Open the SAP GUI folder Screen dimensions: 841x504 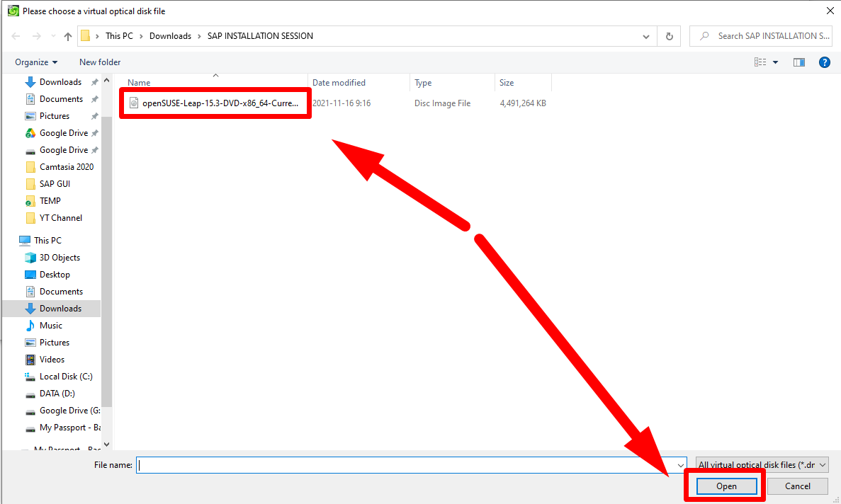[x=55, y=184]
